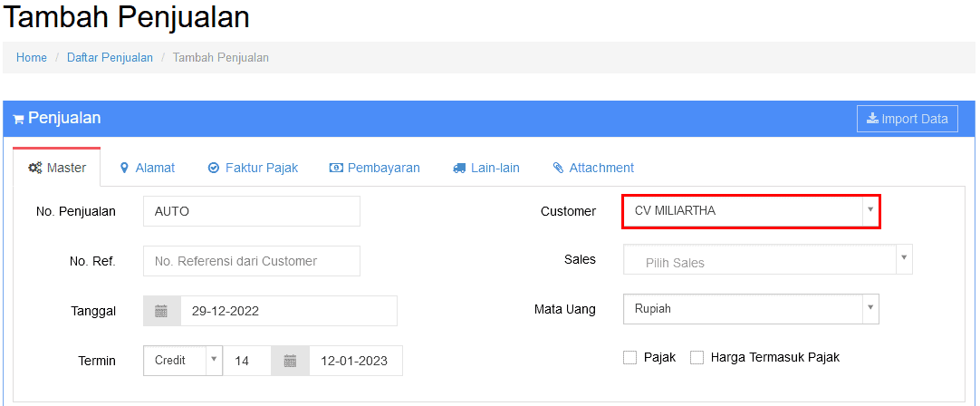
Task: Open Daftar Penjualan breadcrumb link
Action: point(110,58)
